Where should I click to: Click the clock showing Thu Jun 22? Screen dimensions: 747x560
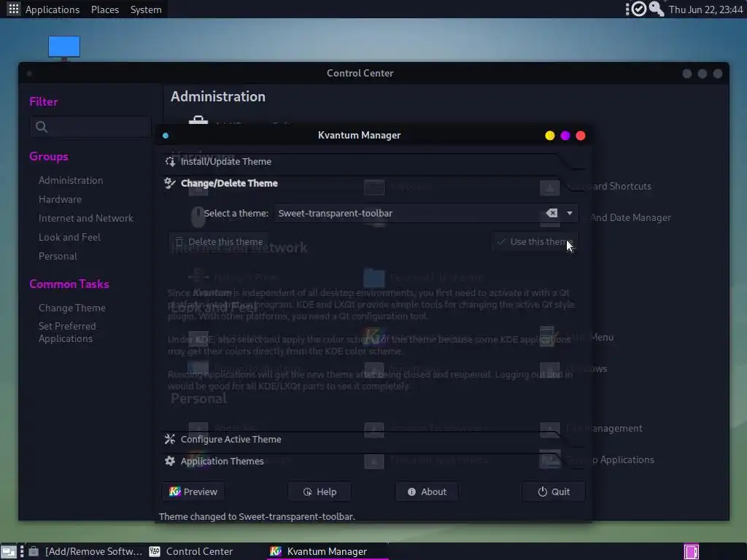tap(705, 9)
